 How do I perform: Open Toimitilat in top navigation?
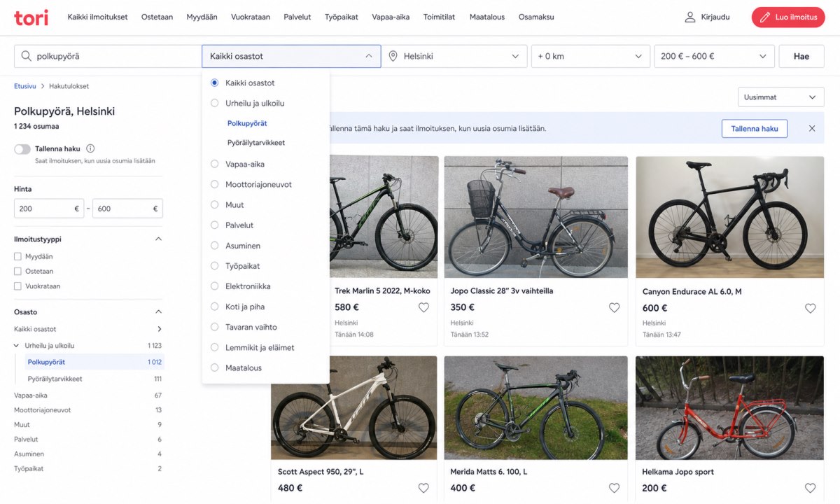pyautogui.click(x=439, y=17)
